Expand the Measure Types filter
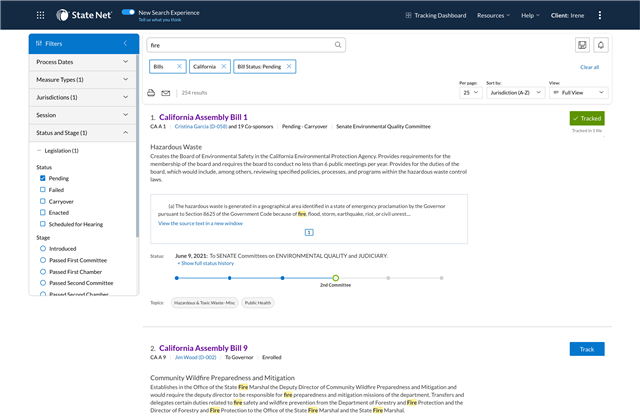 tap(82, 80)
